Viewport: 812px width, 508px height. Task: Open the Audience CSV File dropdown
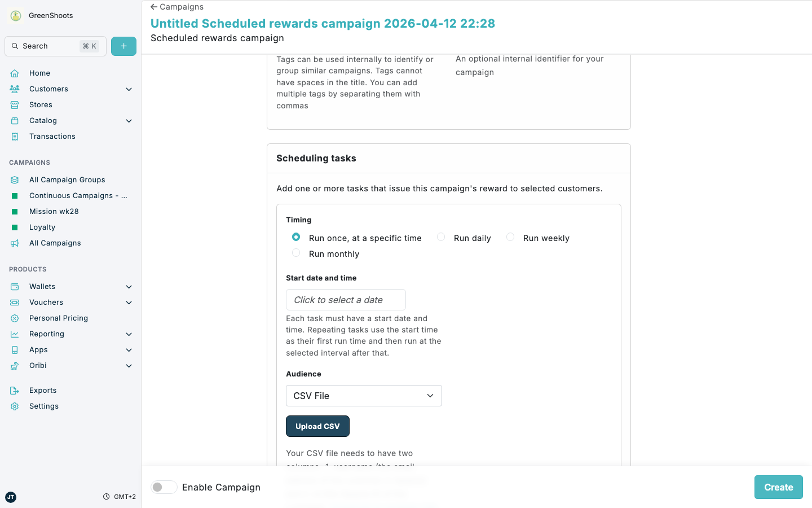tap(364, 396)
